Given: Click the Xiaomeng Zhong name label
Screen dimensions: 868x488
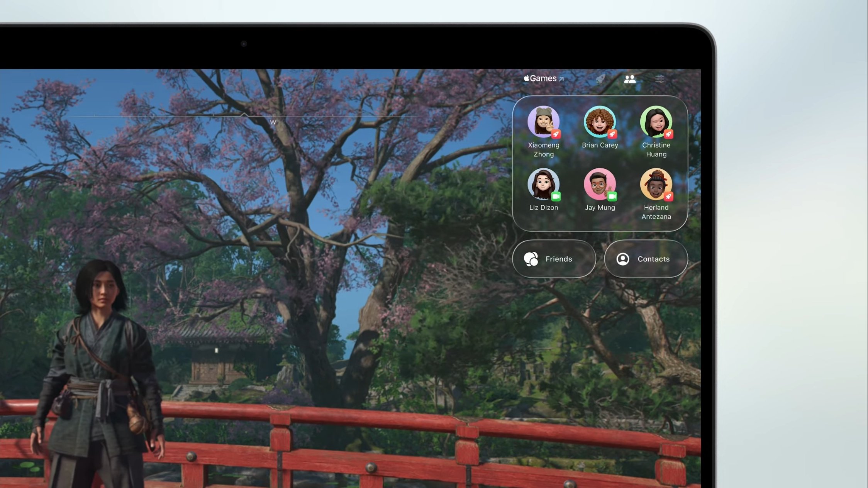Looking at the screenshot, I should point(543,149).
